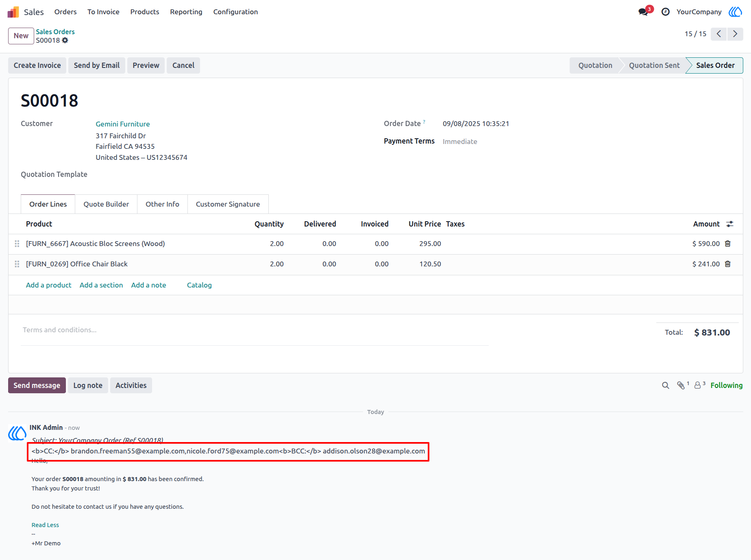Open the Reporting menu
Screen dimensions: 751x560
[x=186, y=12]
